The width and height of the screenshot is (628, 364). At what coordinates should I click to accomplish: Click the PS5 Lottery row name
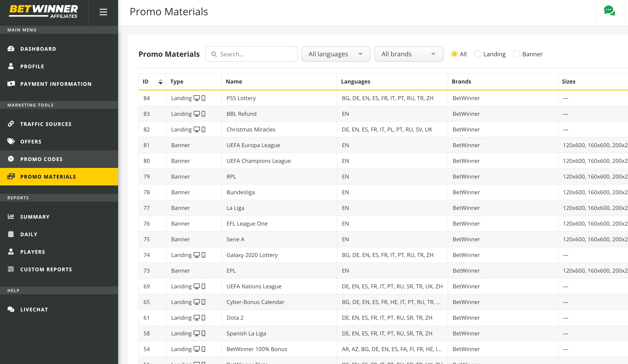241,98
